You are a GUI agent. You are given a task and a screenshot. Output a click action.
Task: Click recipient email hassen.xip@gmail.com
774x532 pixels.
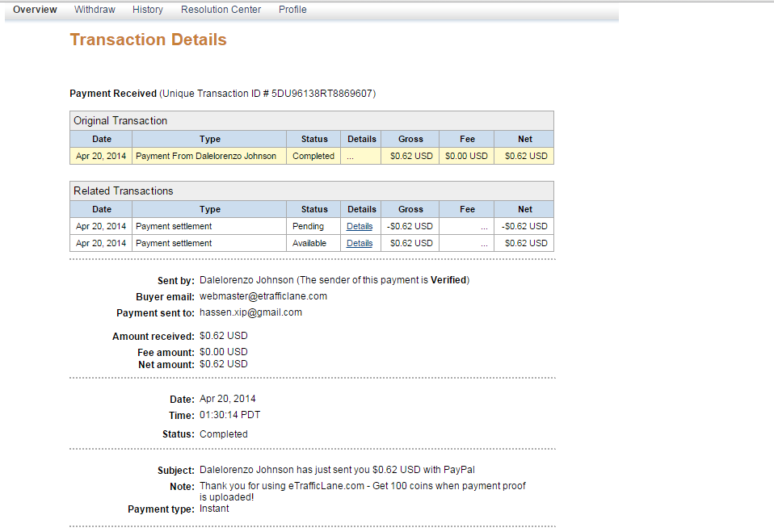(x=250, y=312)
